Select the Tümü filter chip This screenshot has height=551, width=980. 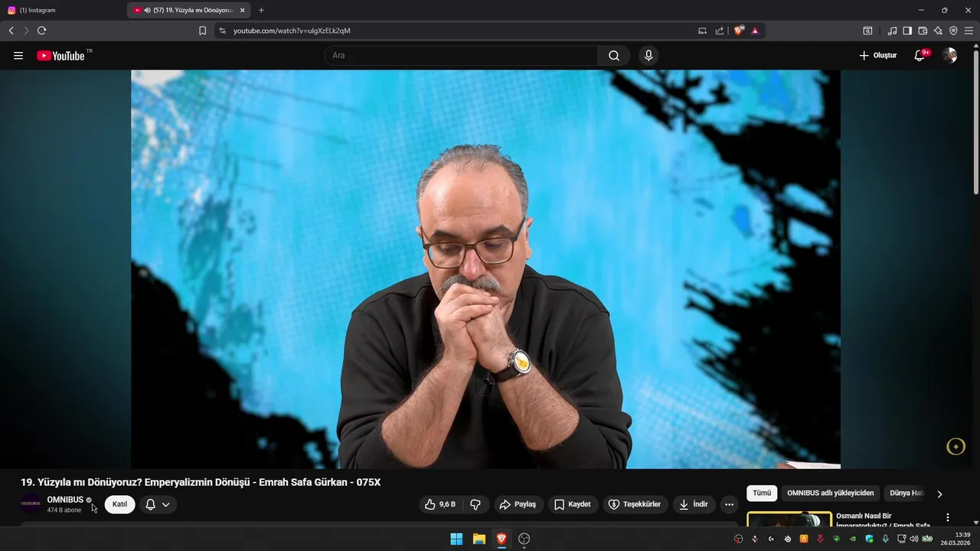pos(762,494)
